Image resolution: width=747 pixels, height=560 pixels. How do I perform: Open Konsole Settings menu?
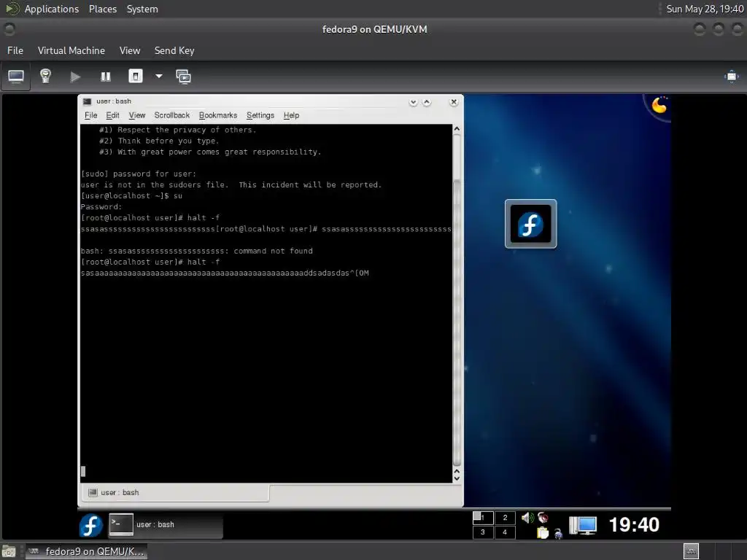[x=260, y=115]
